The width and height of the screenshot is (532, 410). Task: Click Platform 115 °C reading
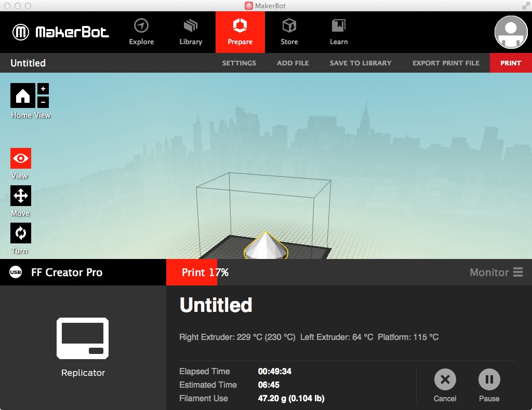(x=408, y=337)
